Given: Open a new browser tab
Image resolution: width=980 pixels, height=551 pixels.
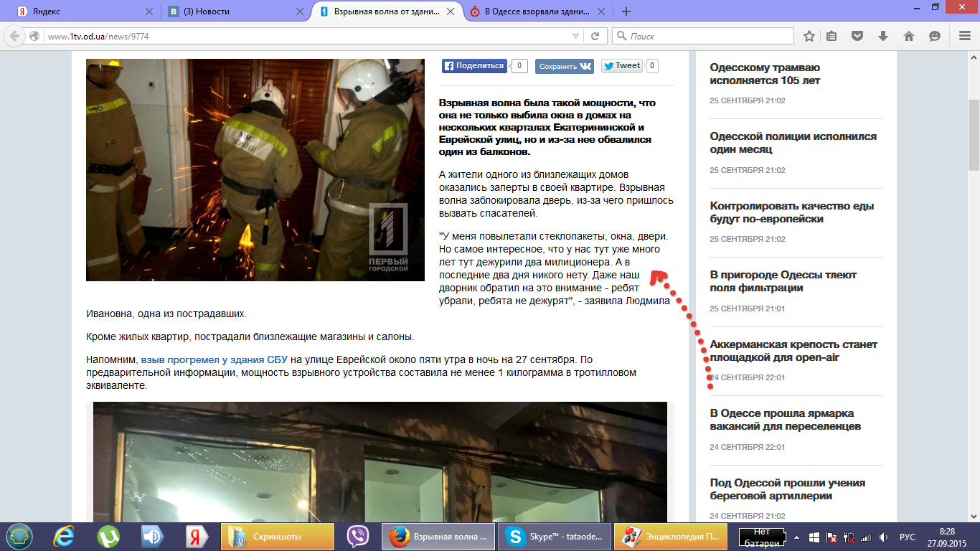Looking at the screenshot, I should point(626,11).
